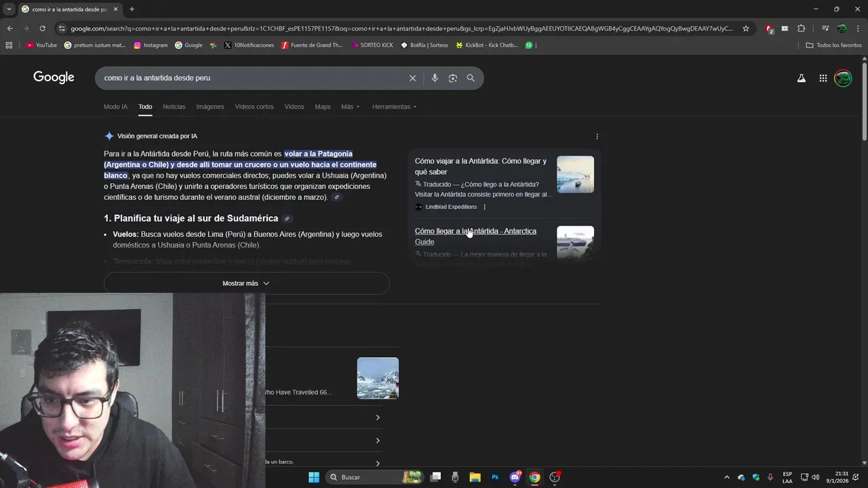Open link icon beside 'Planifica tu viaje'
Screen dimensions: 868x488
tap(287, 218)
